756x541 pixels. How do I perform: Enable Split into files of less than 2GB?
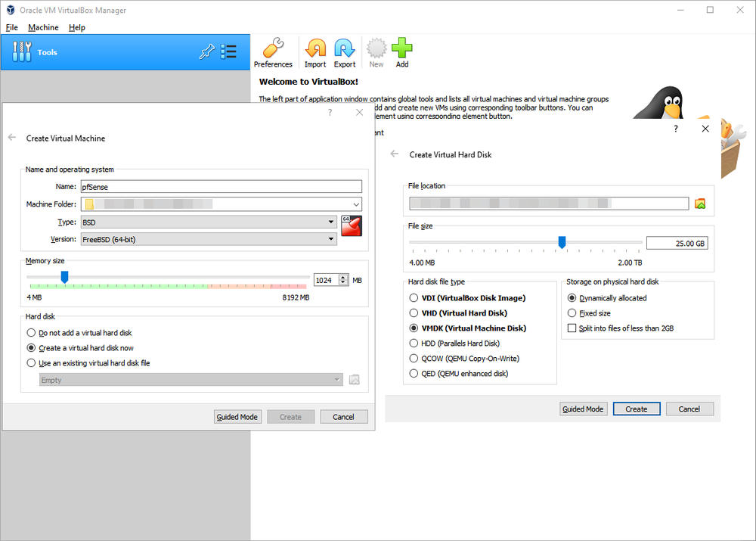(621, 328)
